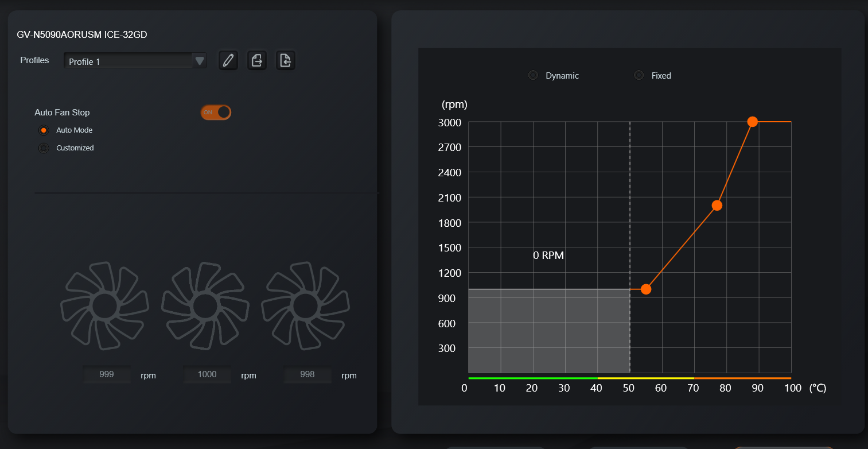Click the Auto Fan Stop label
Image resolution: width=868 pixels, height=449 pixels.
(62, 113)
